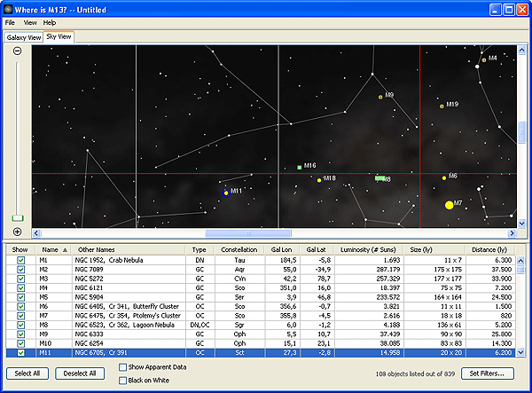Click table vertical scrollbar thumb
Image resolution: width=532 pixels, height=393 pixels.
[520, 270]
